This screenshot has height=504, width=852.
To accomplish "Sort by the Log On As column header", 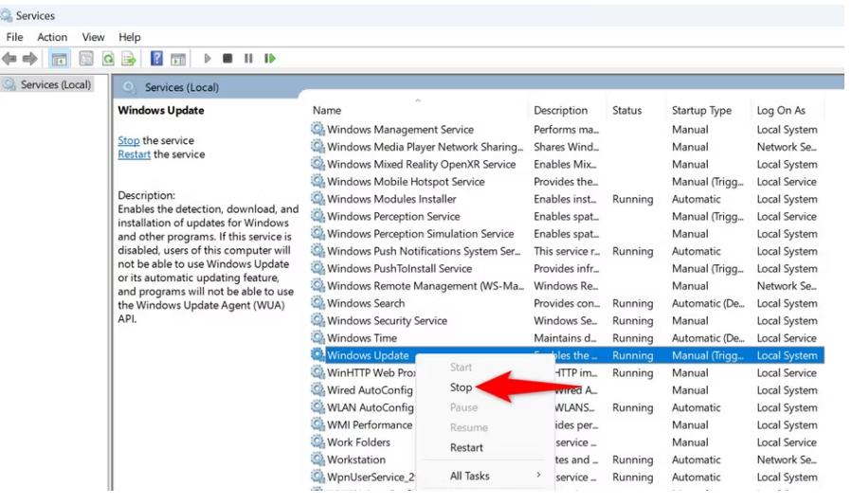I will (x=781, y=110).
